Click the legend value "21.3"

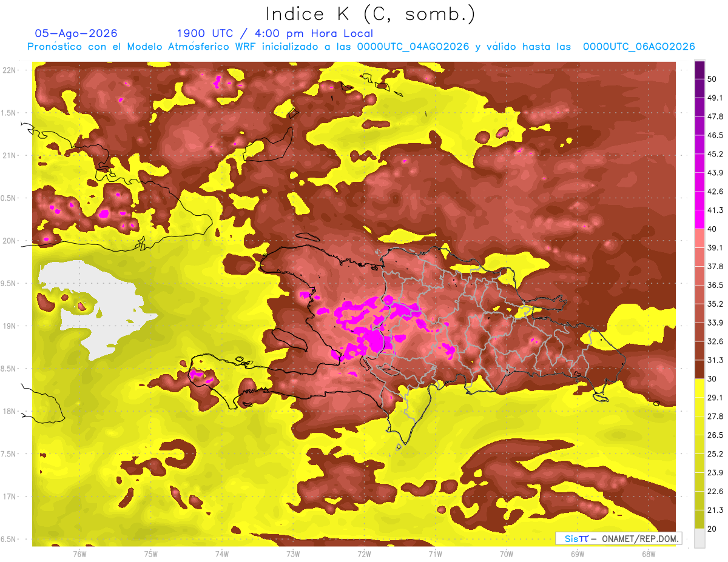tap(715, 510)
